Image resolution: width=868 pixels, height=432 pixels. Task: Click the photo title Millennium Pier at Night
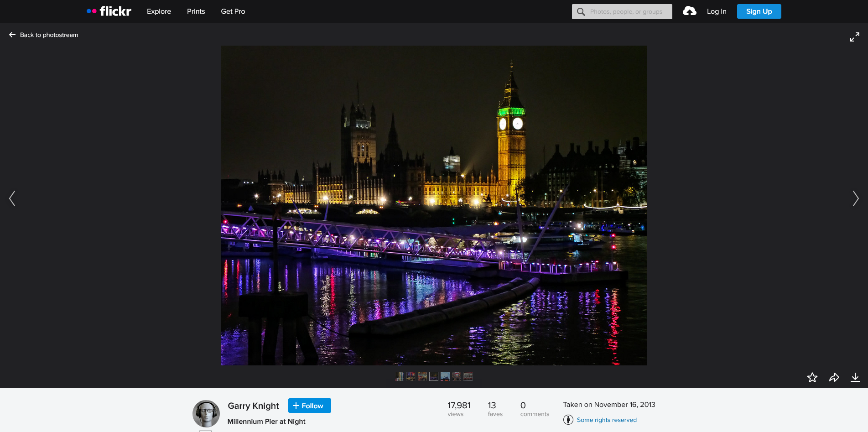point(266,422)
